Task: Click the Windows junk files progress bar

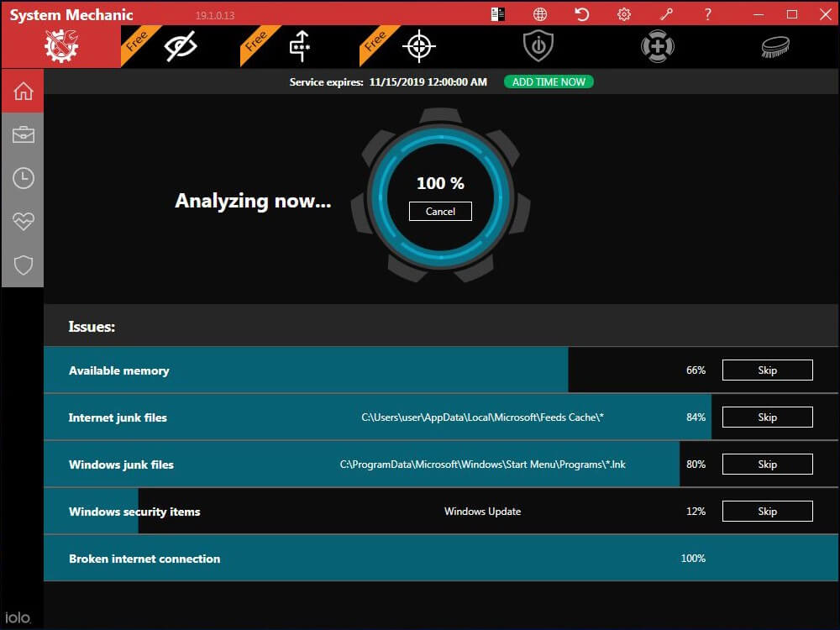Action: point(361,465)
